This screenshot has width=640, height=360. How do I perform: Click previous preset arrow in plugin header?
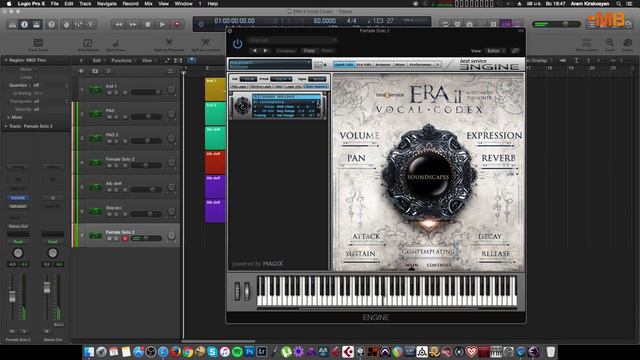[x=254, y=51]
